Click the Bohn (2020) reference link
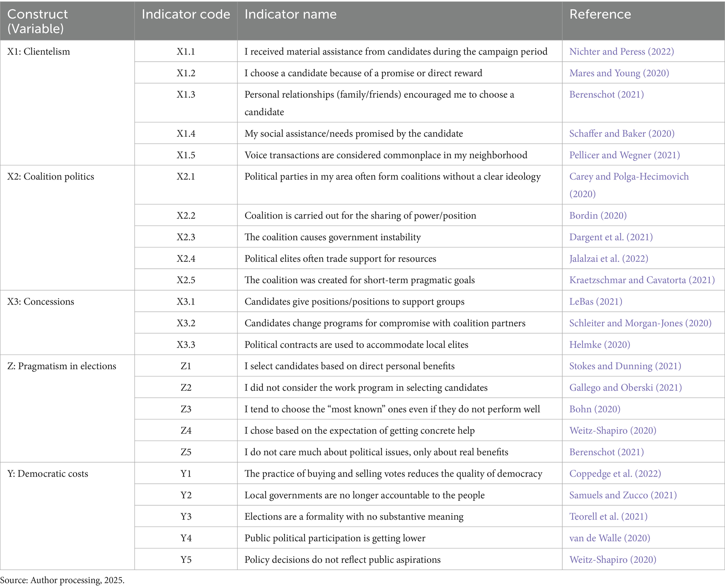The height and width of the screenshot is (588, 725). (x=595, y=409)
